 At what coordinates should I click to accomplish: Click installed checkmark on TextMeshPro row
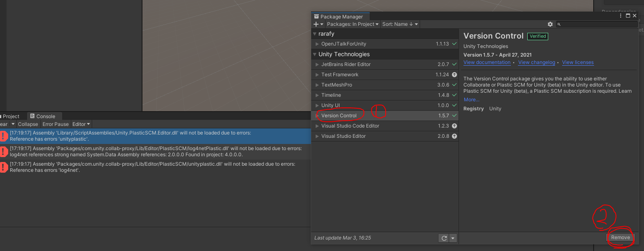tap(454, 85)
